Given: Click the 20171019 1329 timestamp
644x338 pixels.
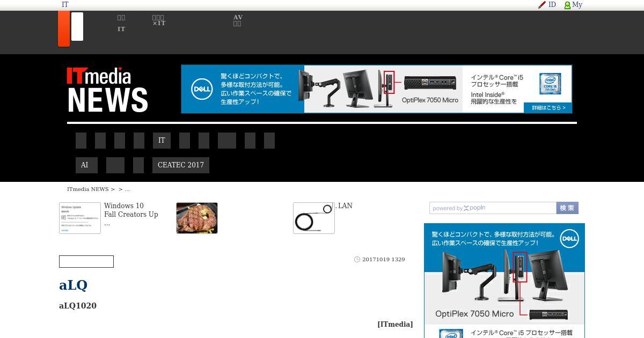Looking at the screenshot, I should click(x=384, y=260).
